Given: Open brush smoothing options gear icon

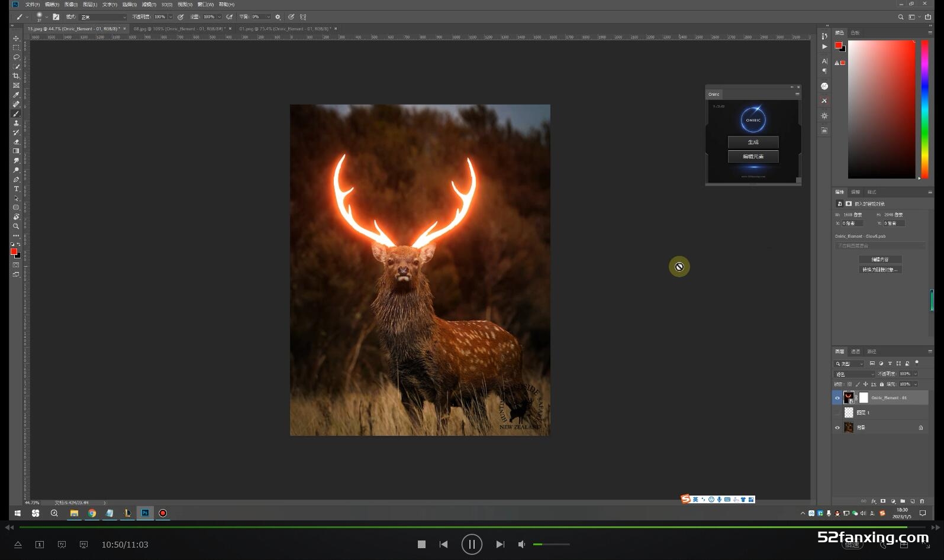Looking at the screenshot, I should pos(278,17).
